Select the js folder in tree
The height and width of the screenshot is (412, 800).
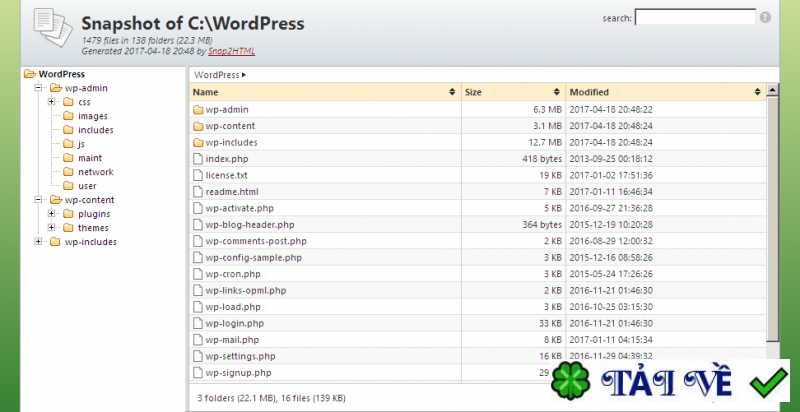(x=81, y=144)
